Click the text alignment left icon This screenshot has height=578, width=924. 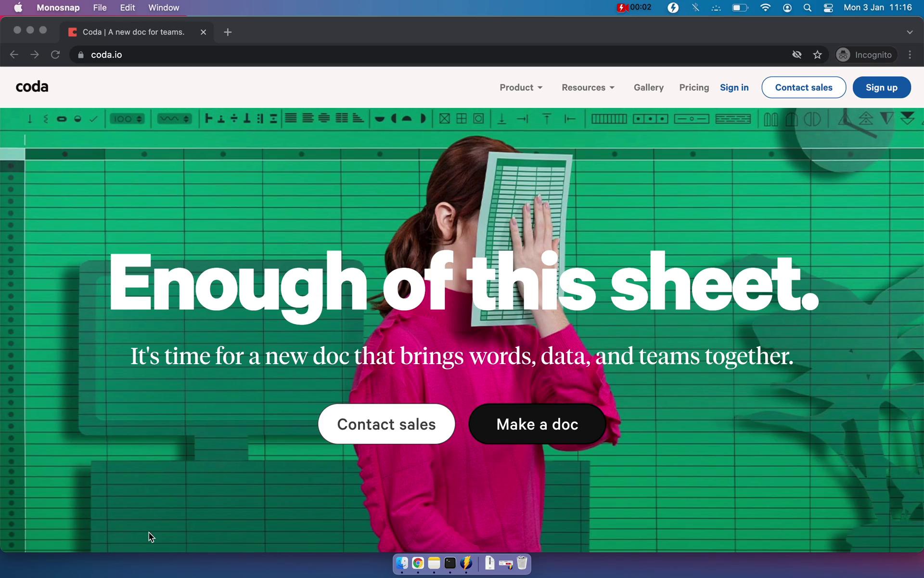(x=291, y=119)
